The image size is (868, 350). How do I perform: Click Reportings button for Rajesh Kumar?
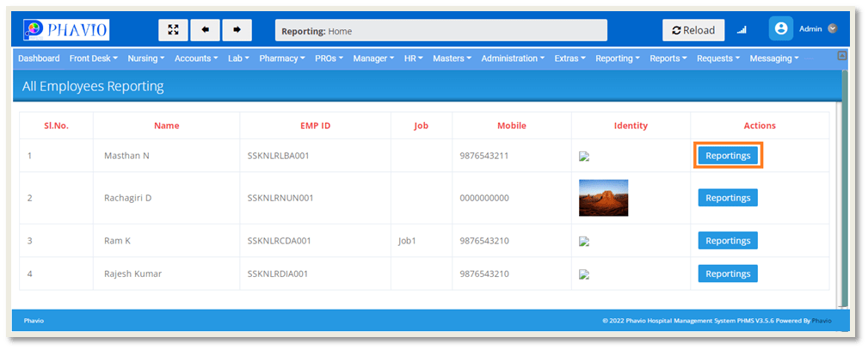pos(728,273)
